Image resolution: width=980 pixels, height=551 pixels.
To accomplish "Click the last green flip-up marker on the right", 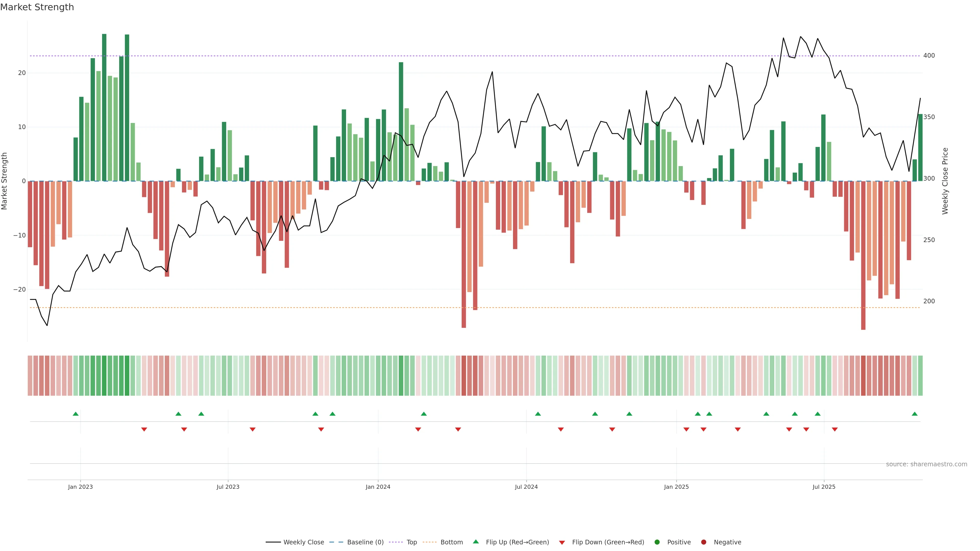I will pyautogui.click(x=915, y=414).
